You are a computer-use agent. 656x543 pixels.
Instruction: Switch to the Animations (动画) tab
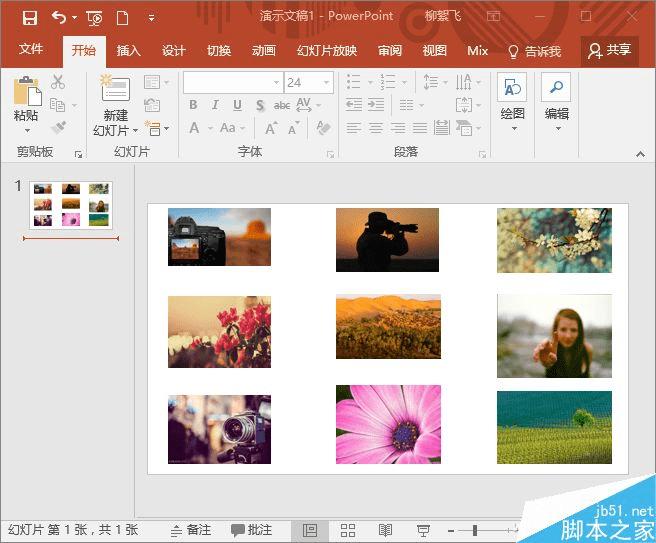[263, 51]
